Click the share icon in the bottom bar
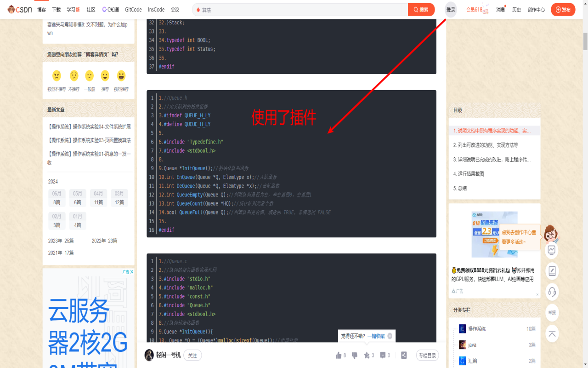The height and width of the screenshot is (368, 588). (x=404, y=355)
